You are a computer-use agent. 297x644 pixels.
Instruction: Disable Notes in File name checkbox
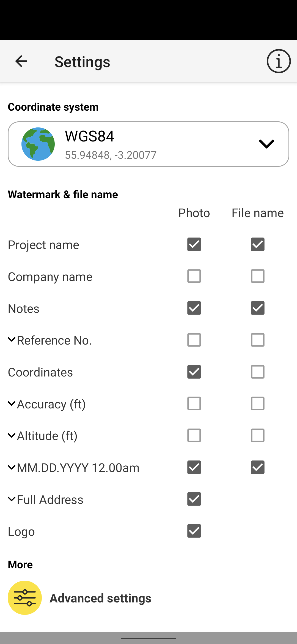pos(258,308)
